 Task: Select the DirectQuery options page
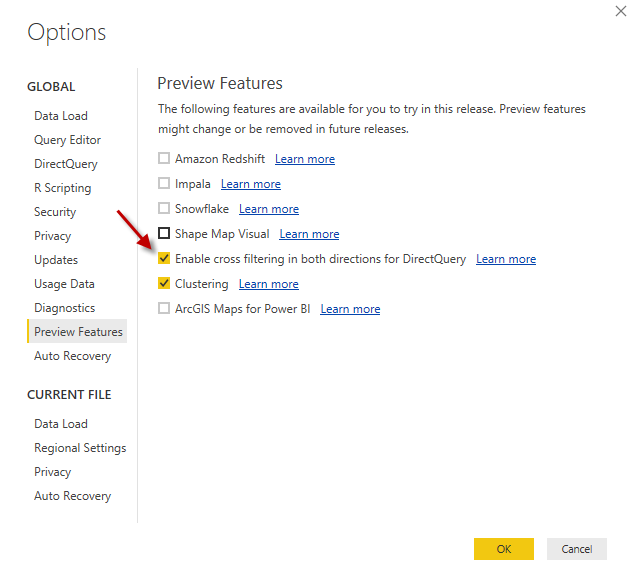66,164
